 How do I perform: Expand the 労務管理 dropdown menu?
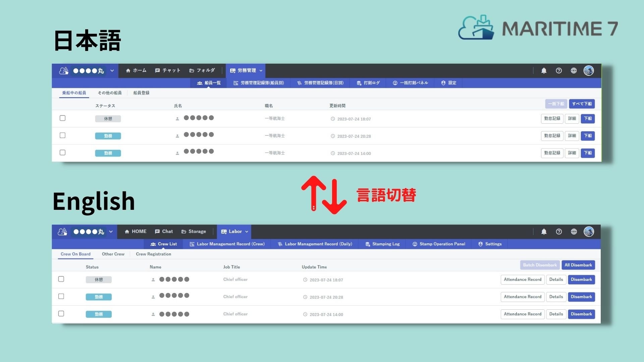coord(261,71)
